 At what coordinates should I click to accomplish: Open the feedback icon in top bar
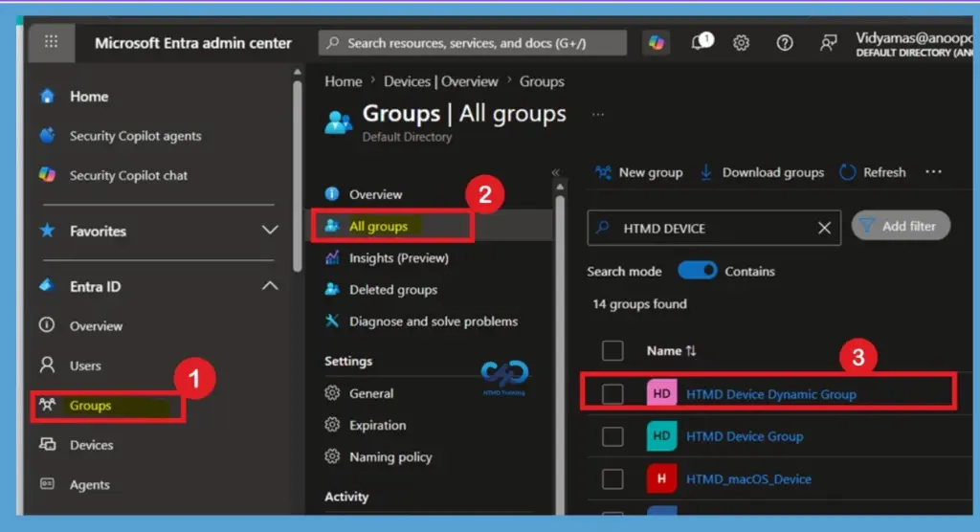click(828, 42)
